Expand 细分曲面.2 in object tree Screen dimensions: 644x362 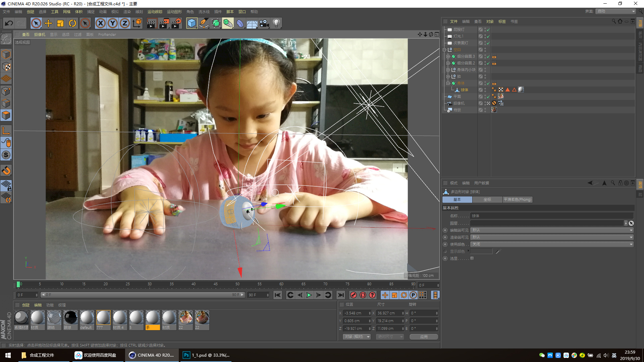[448, 63]
